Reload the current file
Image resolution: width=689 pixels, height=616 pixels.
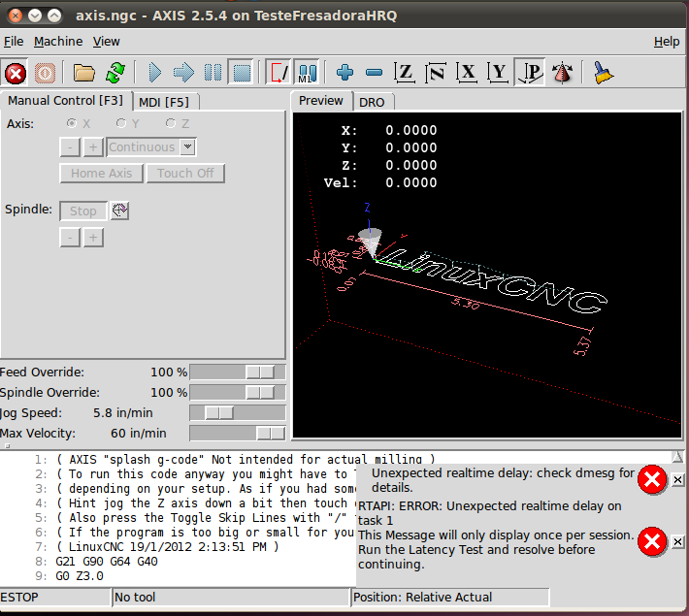pyautogui.click(x=115, y=73)
